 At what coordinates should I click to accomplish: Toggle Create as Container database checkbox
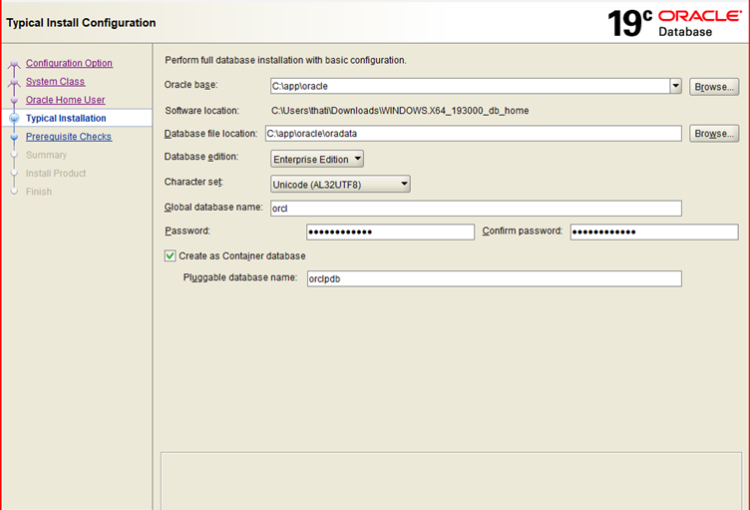[170, 256]
